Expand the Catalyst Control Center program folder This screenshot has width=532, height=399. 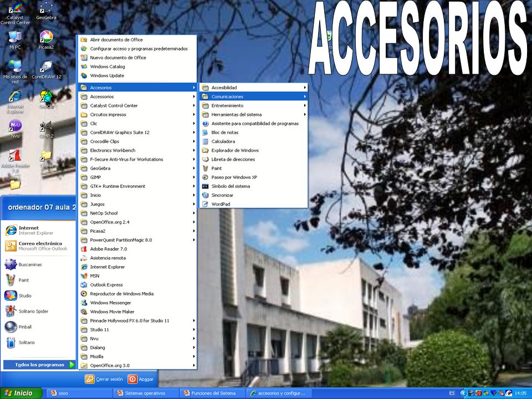(137, 105)
